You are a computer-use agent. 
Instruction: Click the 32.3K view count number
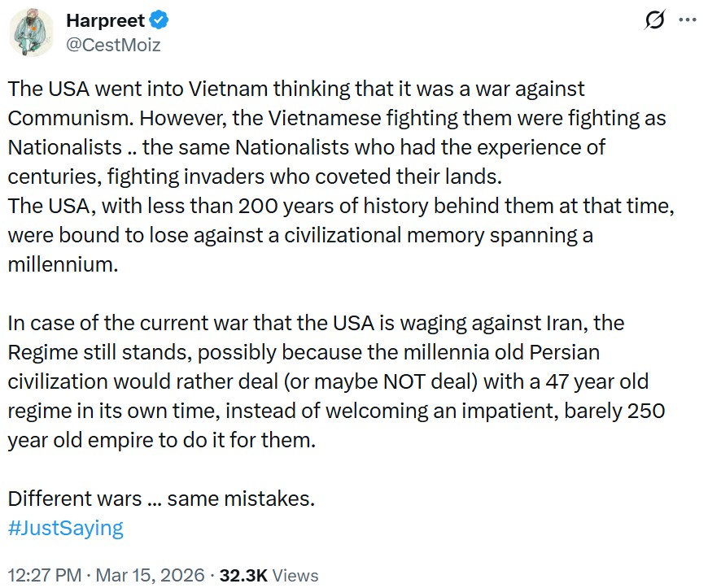(x=244, y=575)
